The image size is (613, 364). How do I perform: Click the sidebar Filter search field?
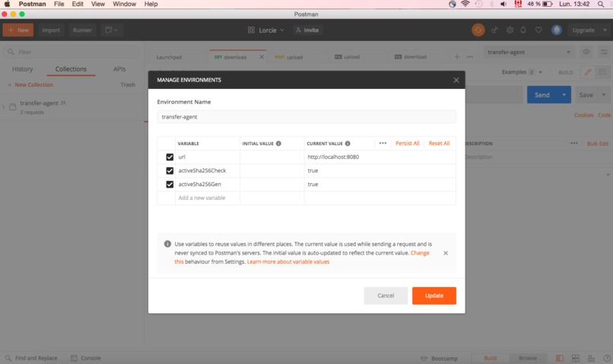71,52
